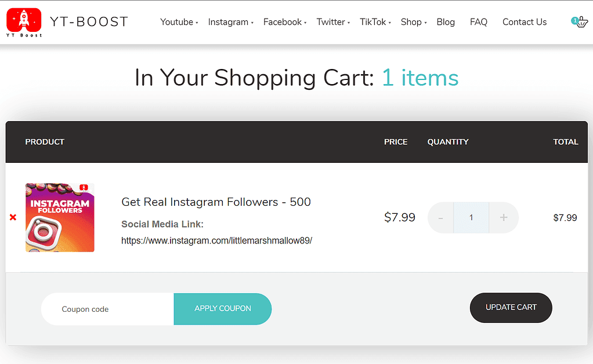Image resolution: width=593 pixels, height=364 pixels.
Task: Open the Twitter services dropdown
Action: coord(331,22)
